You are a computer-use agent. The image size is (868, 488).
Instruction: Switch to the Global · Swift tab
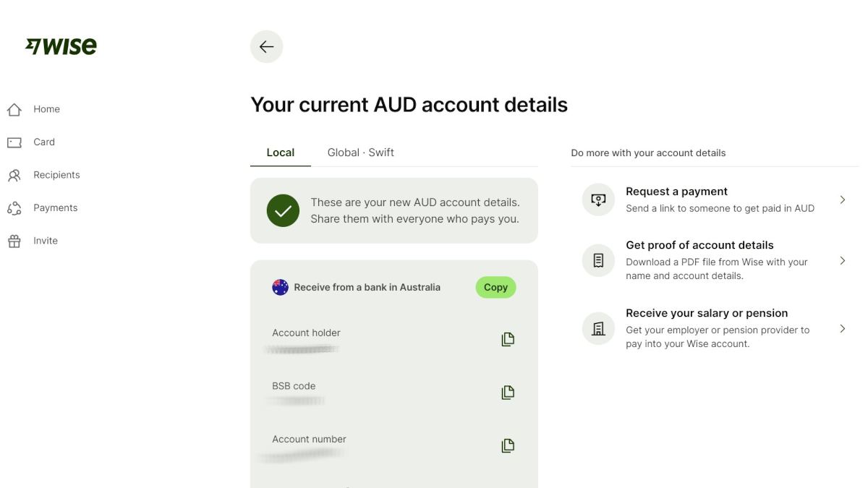pos(360,153)
